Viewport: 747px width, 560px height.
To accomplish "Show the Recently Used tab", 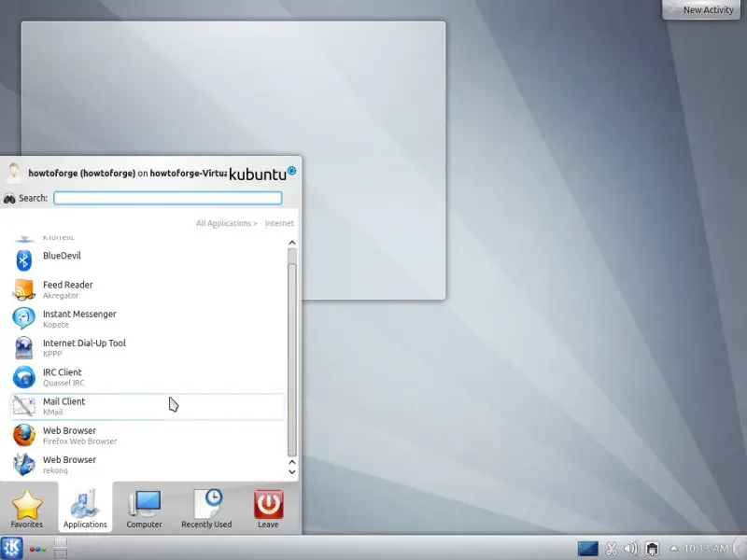I will [206, 509].
